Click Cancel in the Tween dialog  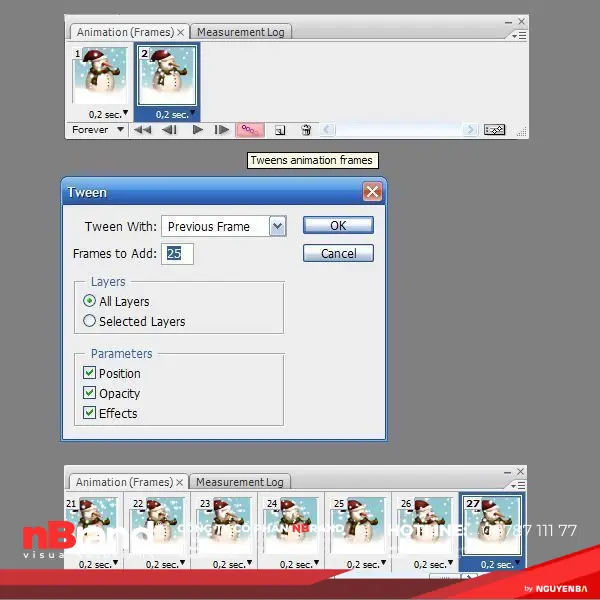(x=338, y=253)
